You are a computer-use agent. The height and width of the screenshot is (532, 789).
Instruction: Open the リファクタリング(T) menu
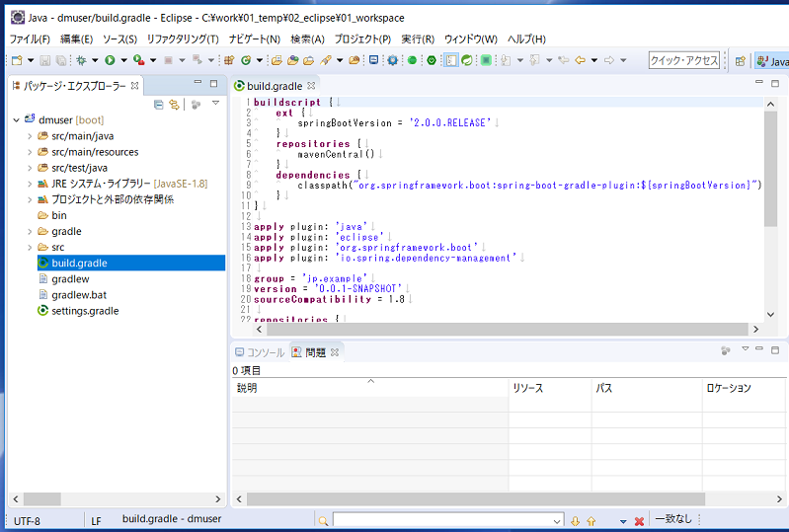coord(183,39)
